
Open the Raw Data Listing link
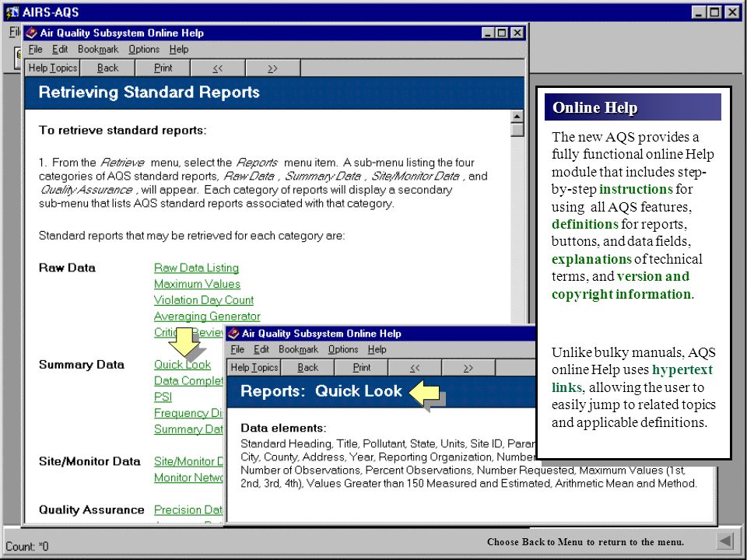click(196, 268)
